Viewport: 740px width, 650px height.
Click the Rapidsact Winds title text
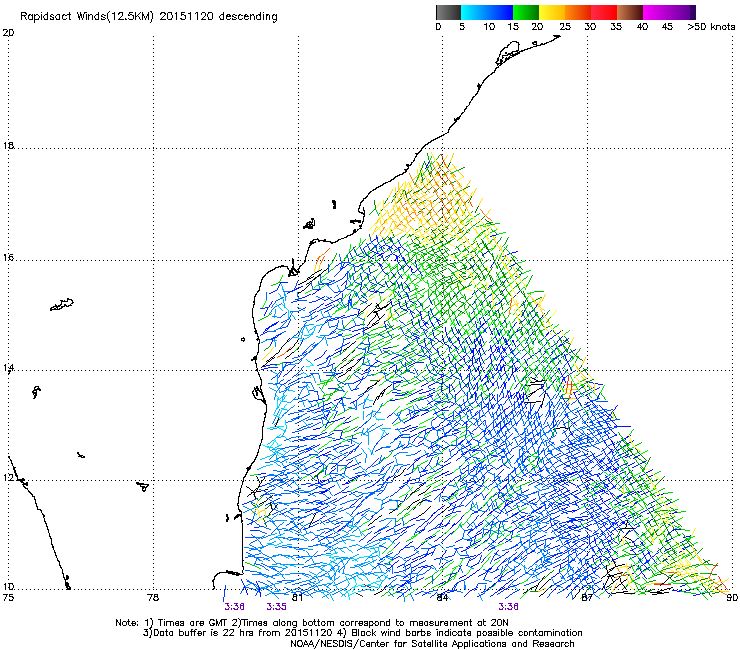point(149,17)
